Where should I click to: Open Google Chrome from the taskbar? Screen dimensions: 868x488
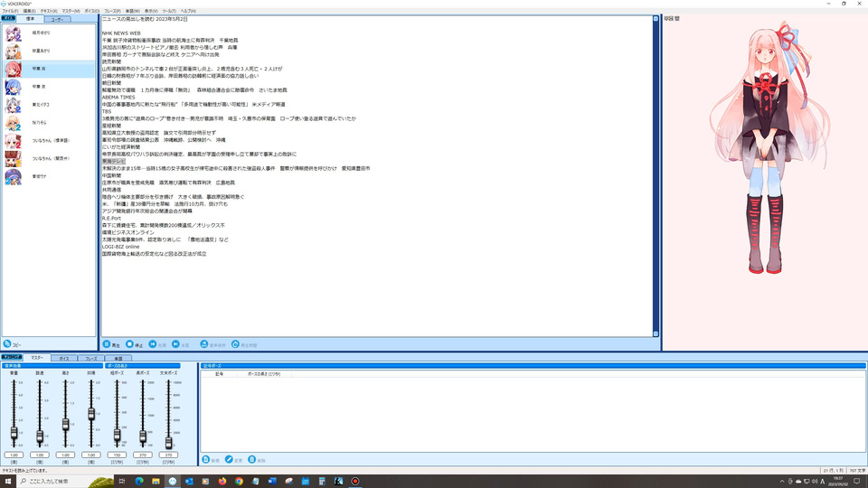pos(239,482)
